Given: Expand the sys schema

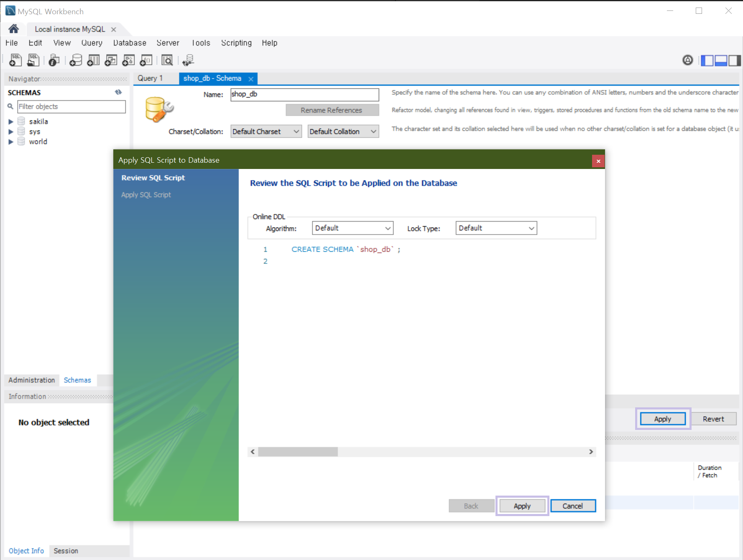Looking at the screenshot, I should click(11, 132).
